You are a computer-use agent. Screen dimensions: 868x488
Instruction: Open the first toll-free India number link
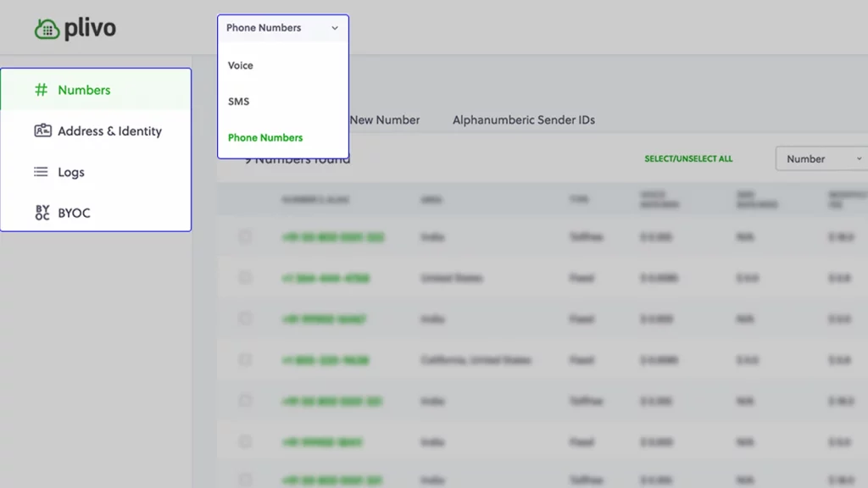click(333, 237)
